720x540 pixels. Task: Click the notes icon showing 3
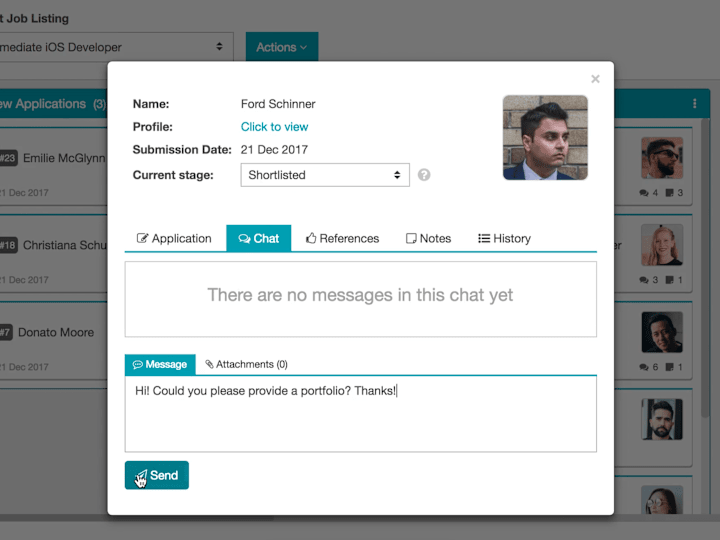click(670, 193)
